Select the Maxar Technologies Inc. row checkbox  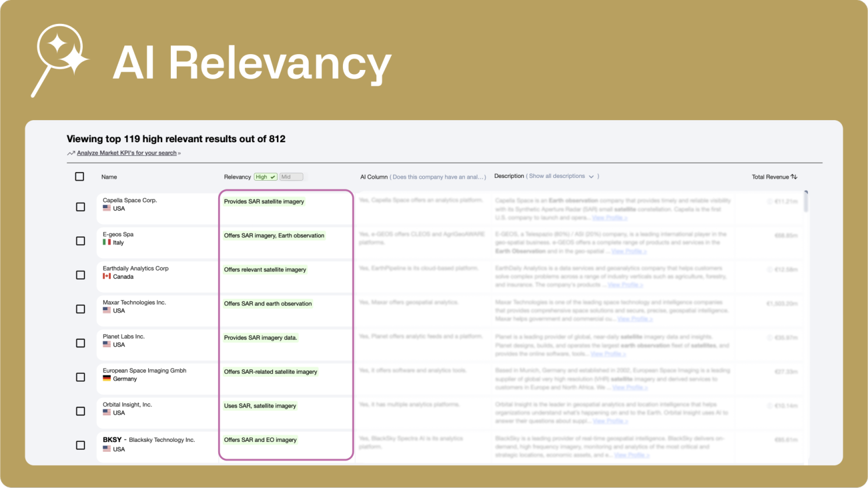tap(80, 309)
